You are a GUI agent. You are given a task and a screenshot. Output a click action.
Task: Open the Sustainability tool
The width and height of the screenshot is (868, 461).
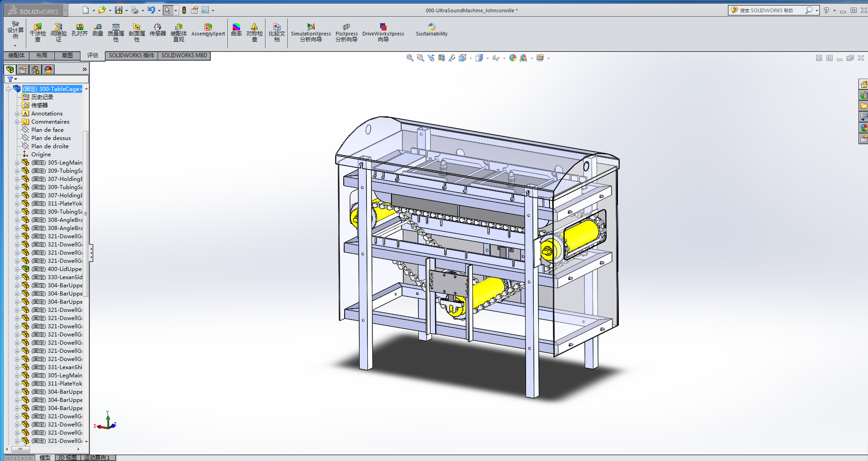click(x=431, y=30)
